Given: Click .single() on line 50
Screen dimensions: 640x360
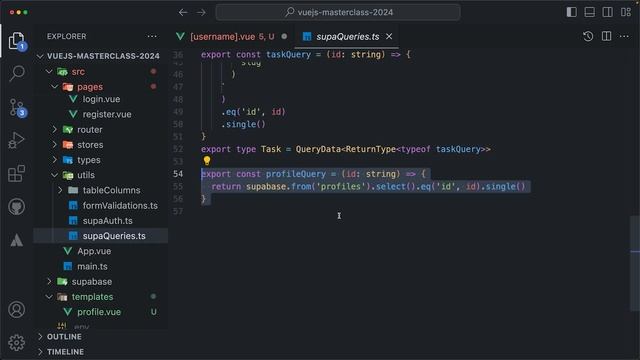Looking at the screenshot, I should tap(243, 124).
